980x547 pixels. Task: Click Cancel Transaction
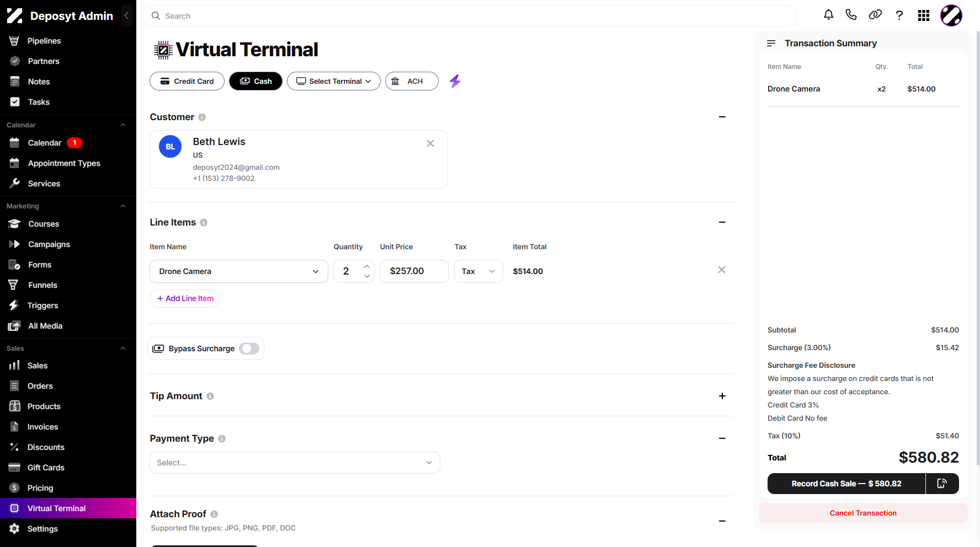point(863,513)
